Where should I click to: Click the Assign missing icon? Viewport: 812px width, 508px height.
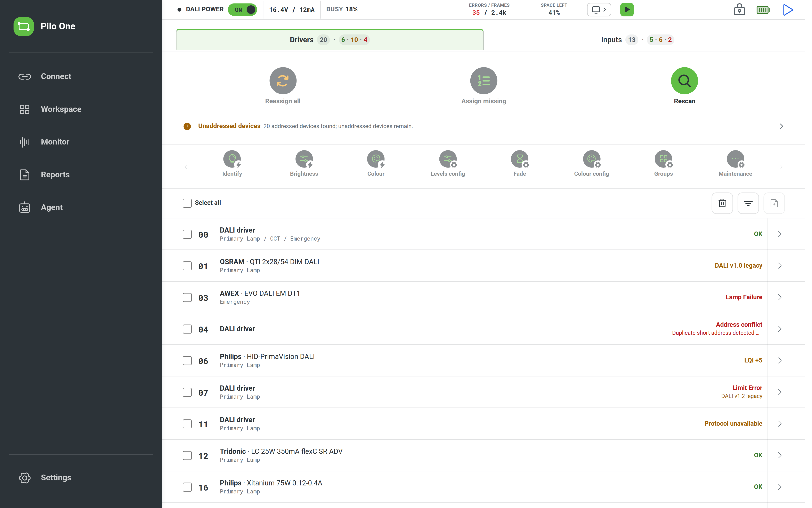point(484,81)
